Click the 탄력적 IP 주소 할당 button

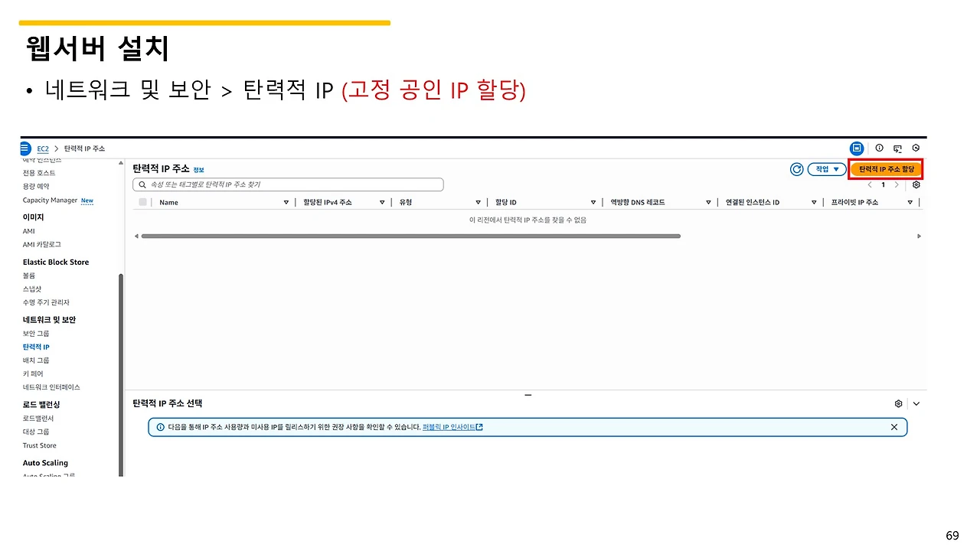885,169
